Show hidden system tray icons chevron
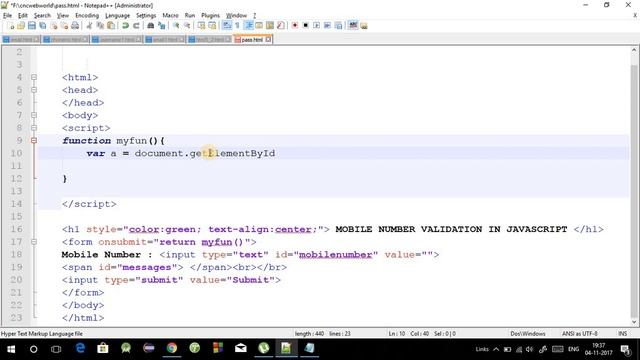 (x=496, y=349)
